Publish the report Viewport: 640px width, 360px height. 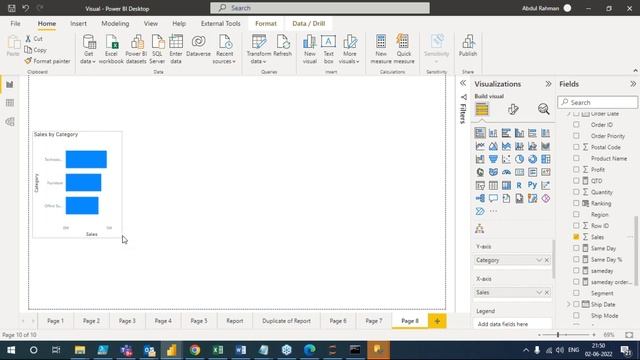click(x=468, y=46)
